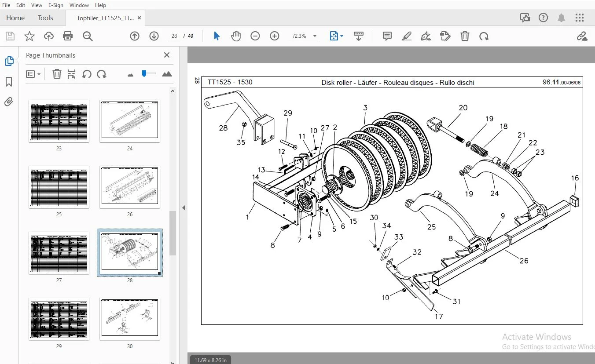This screenshot has height=364, width=595.
Task: Switch to the Home tab
Action: (15, 18)
